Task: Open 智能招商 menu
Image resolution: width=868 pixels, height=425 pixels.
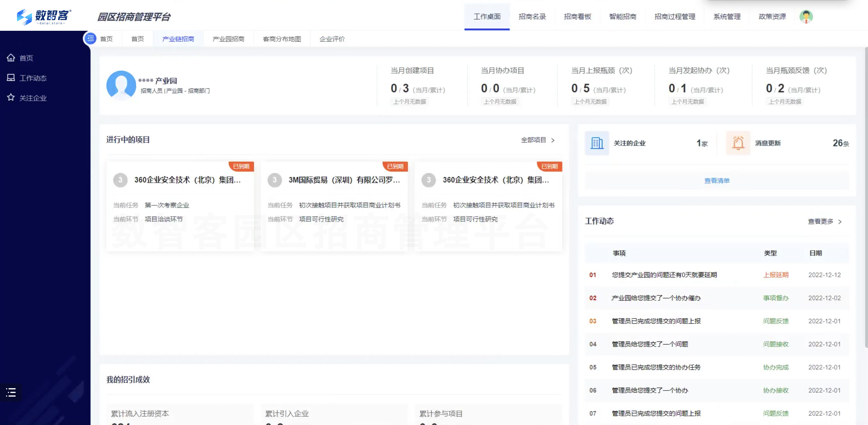Action: (622, 17)
